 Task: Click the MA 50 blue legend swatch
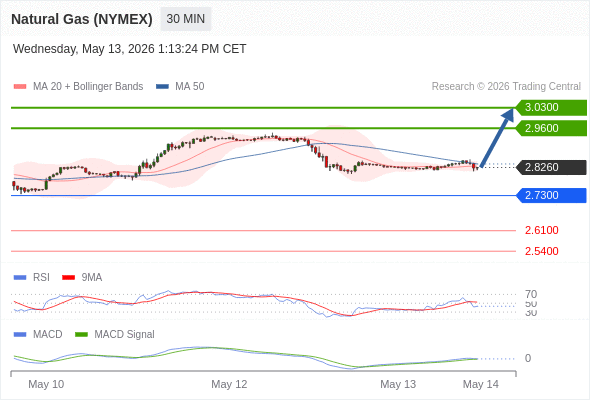[x=162, y=87]
